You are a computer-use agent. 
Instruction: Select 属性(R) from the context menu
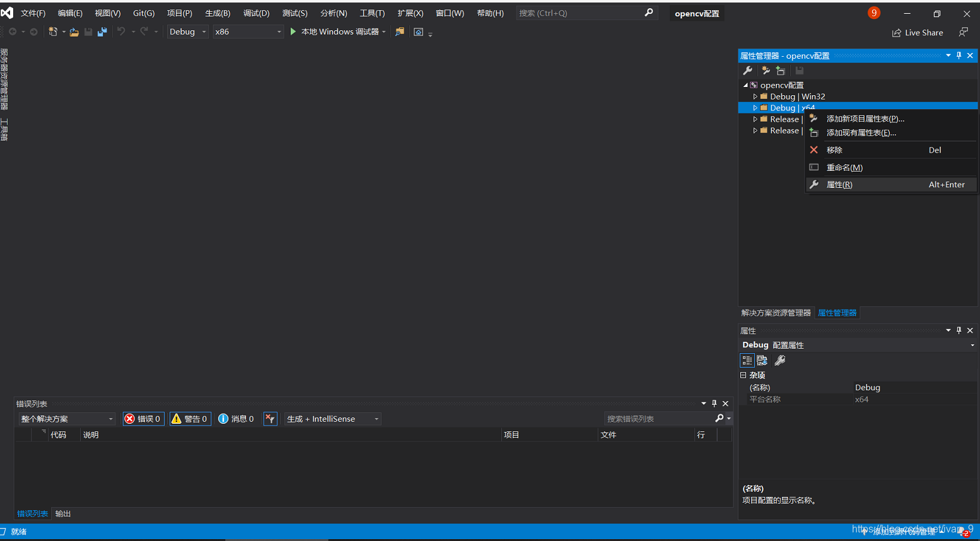(x=891, y=185)
